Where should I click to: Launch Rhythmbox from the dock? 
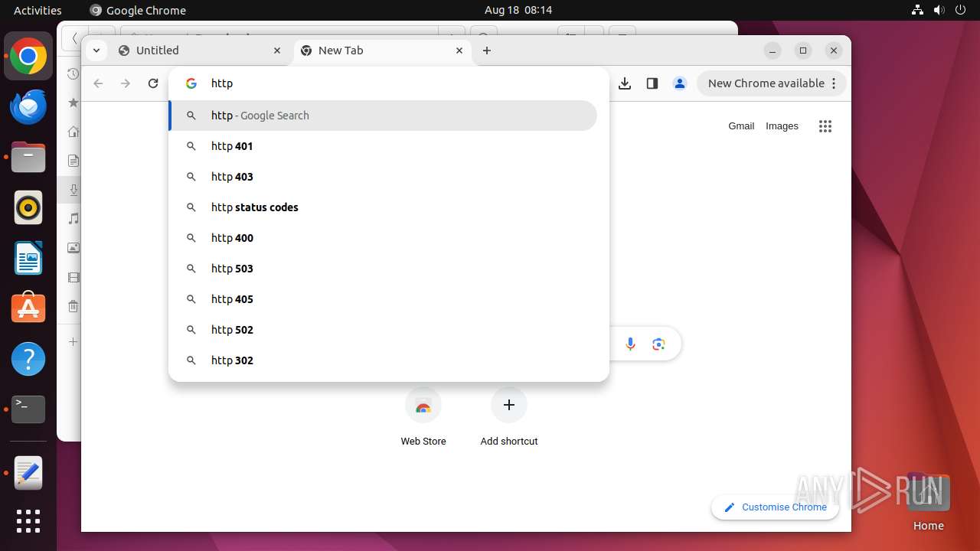(28, 207)
